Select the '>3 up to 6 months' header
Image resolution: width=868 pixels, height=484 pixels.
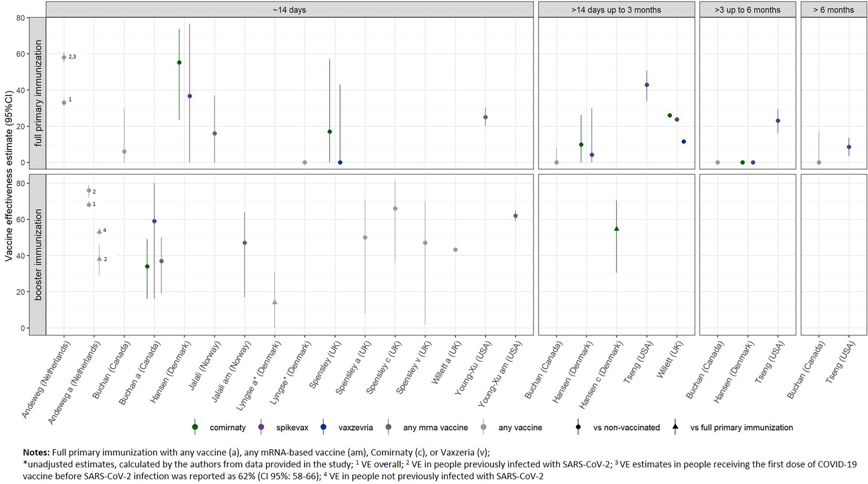pos(748,10)
